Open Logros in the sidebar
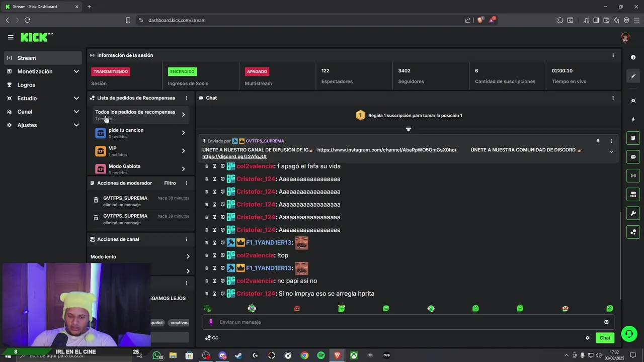Screen dimensions: 644x362 [x=43, y=85]
